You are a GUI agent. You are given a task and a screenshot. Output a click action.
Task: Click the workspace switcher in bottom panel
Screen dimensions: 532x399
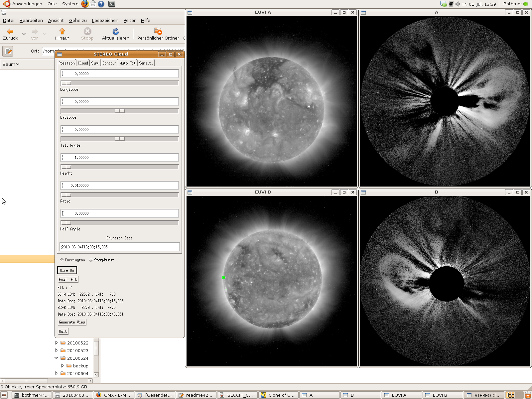pyautogui.click(x=514, y=395)
